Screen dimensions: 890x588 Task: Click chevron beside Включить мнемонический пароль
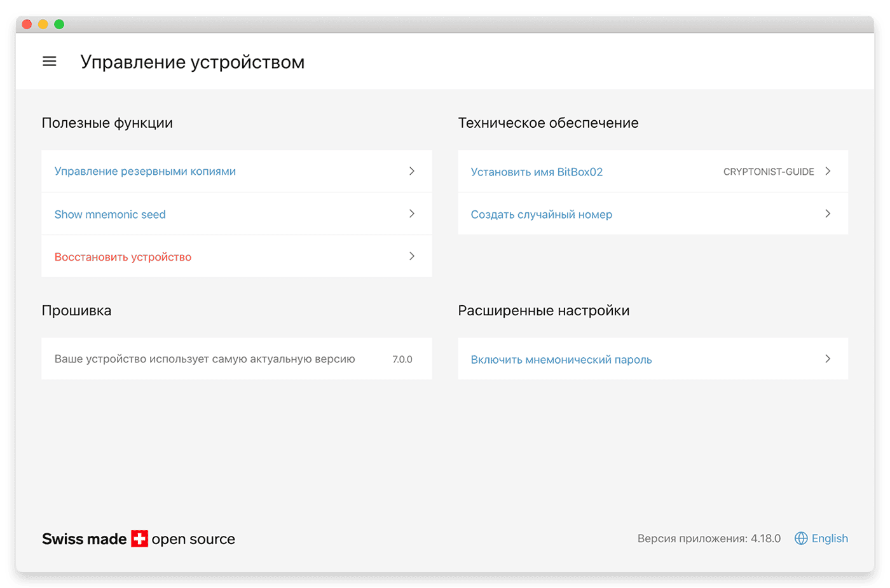pos(828,359)
